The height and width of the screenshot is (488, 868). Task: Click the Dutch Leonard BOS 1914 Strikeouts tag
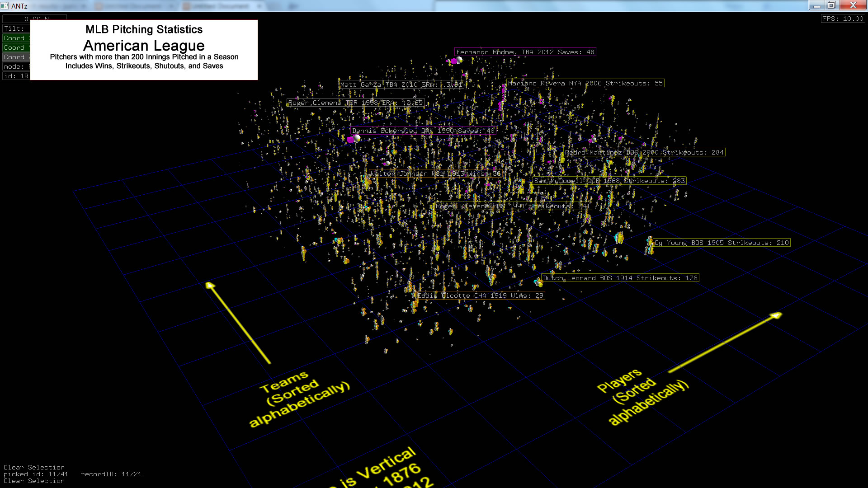click(x=620, y=278)
